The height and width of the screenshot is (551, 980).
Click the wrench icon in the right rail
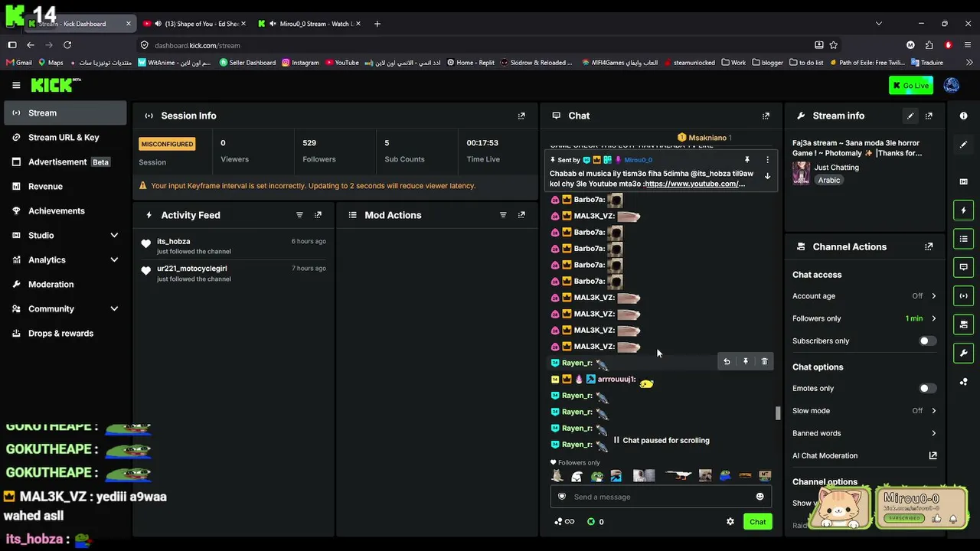coord(964,353)
